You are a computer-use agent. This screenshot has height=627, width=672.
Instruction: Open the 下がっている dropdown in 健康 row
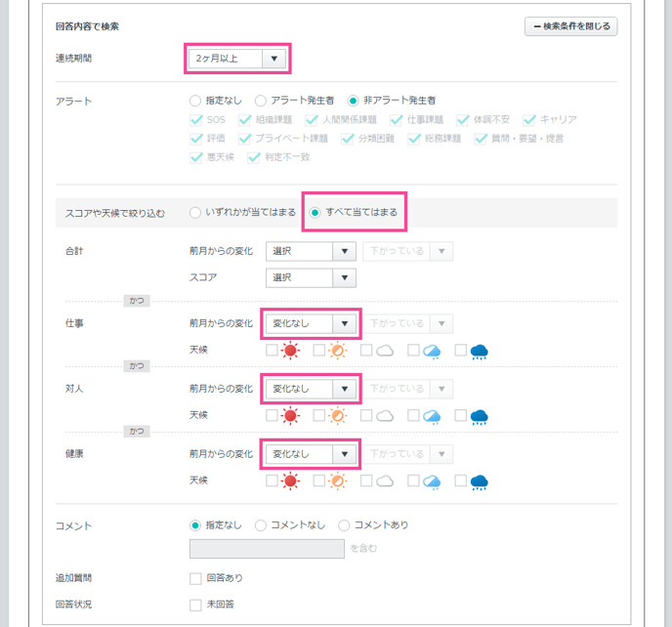point(407,454)
